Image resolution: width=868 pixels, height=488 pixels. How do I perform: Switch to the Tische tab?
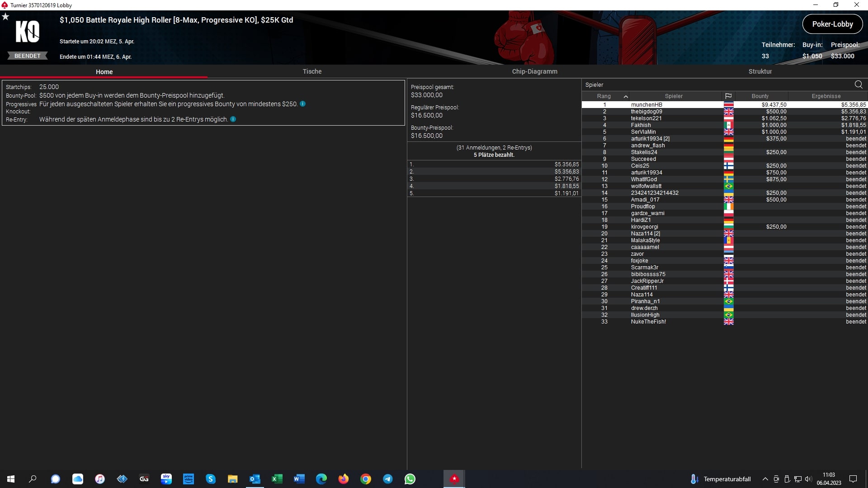[312, 71]
